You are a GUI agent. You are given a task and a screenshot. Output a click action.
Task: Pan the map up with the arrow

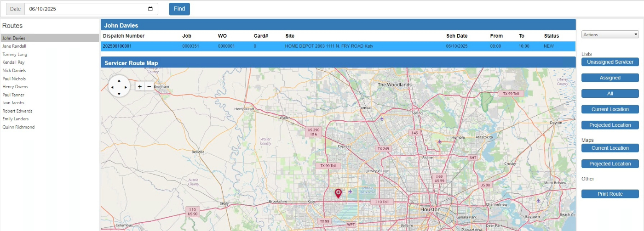click(x=119, y=80)
